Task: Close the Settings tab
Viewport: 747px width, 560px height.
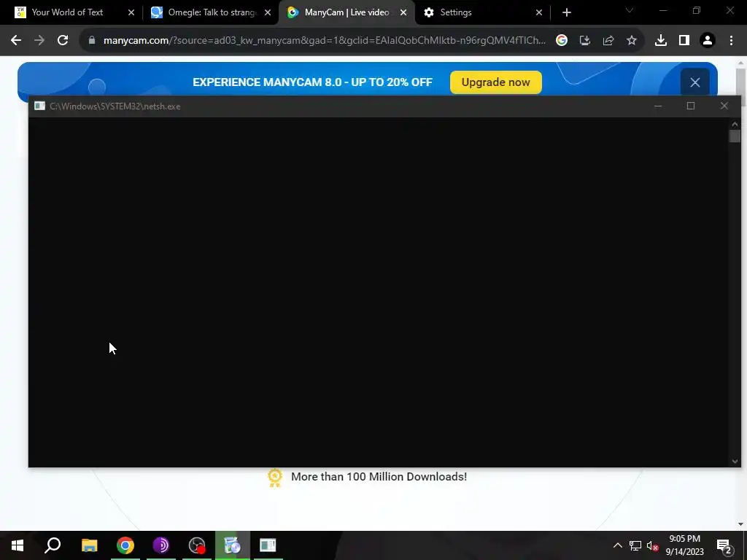Action: (539, 12)
